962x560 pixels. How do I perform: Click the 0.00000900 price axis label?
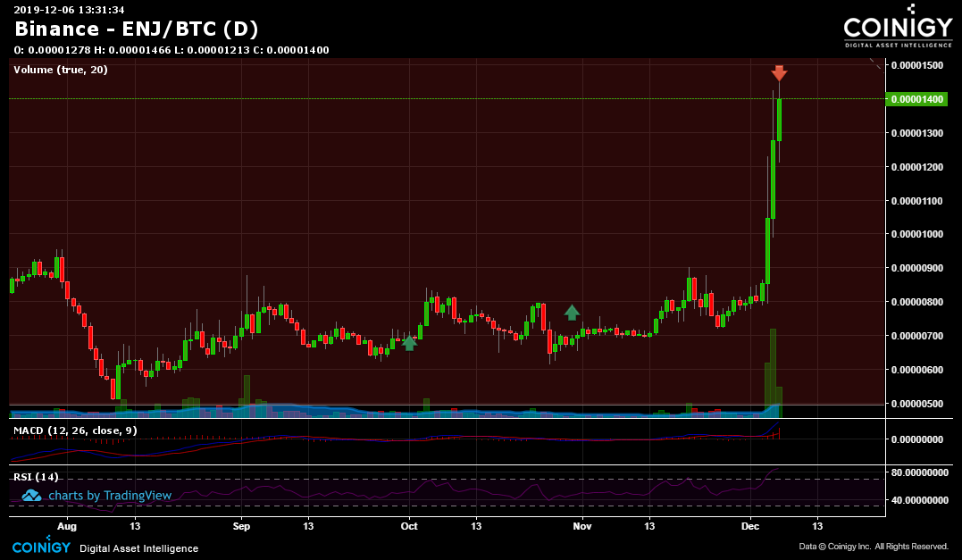[x=917, y=268]
